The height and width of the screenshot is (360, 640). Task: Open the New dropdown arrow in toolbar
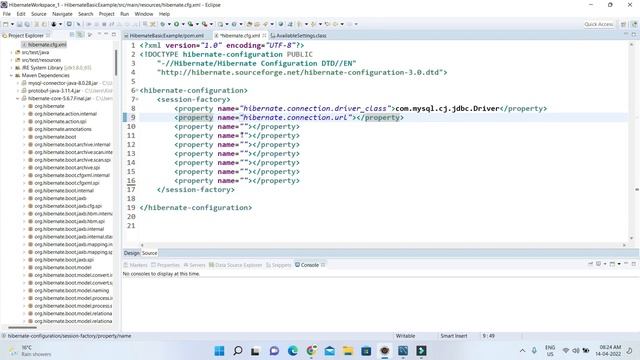(x=12, y=24)
